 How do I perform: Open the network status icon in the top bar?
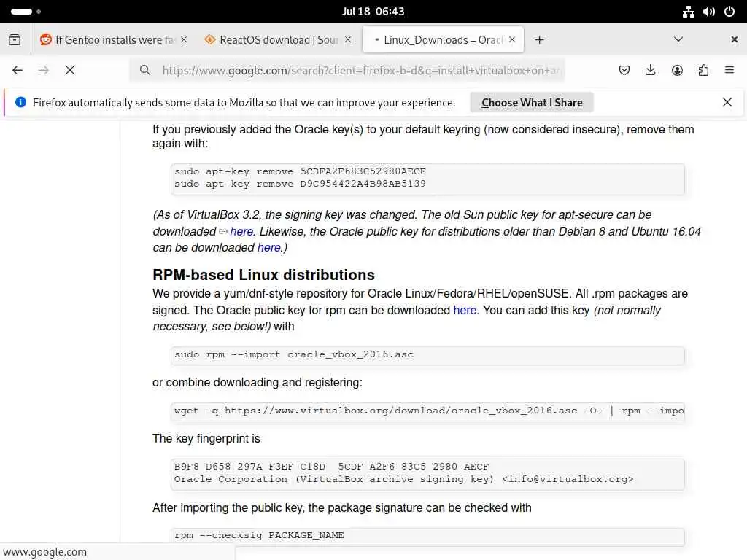tap(689, 12)
